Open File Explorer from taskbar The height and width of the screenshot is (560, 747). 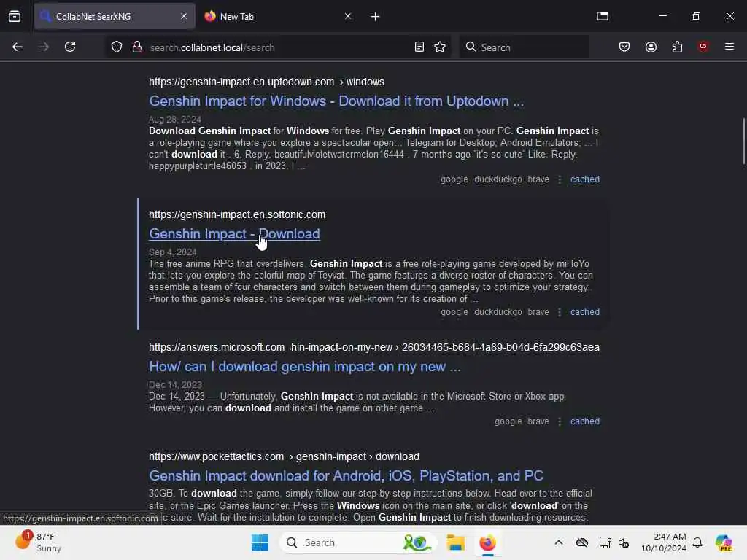click(x=455, y=542)
